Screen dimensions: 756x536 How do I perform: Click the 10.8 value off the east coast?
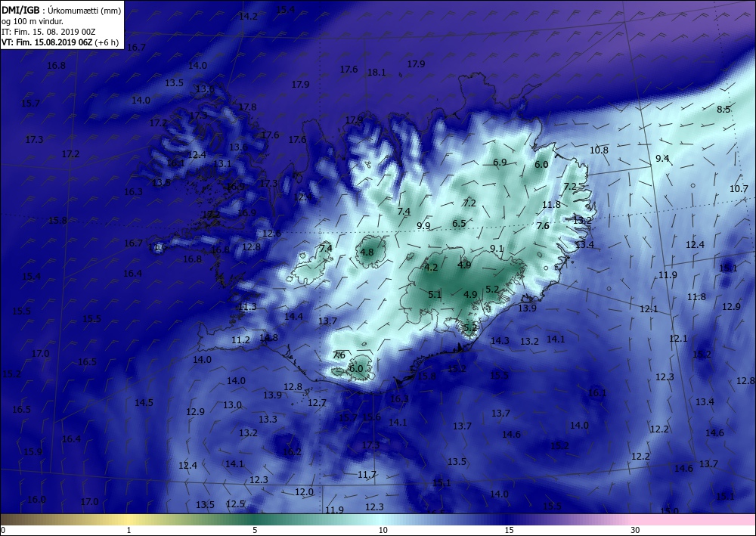pos(599,150)
